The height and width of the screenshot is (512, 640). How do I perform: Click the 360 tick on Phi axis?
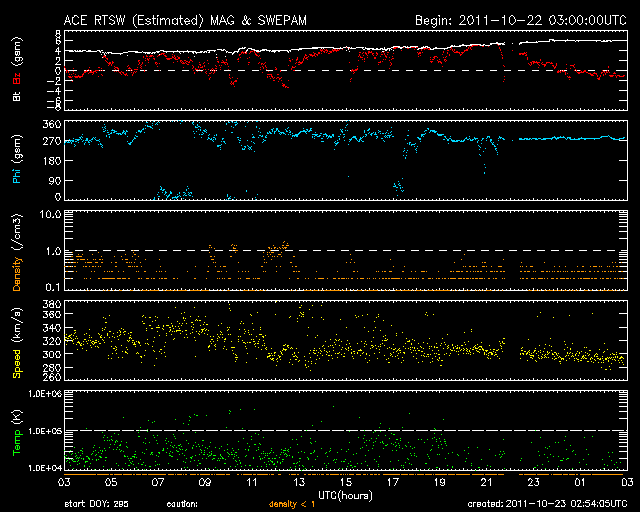(x=49, y=124)
